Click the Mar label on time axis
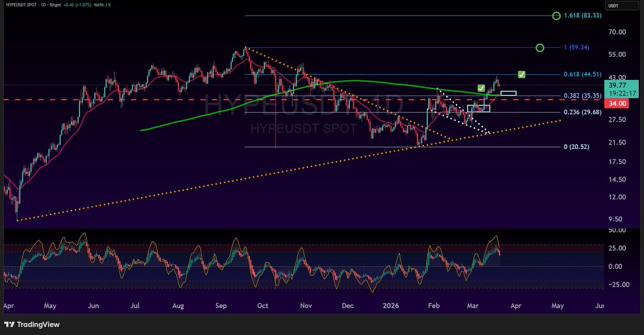 pos(473,306)
